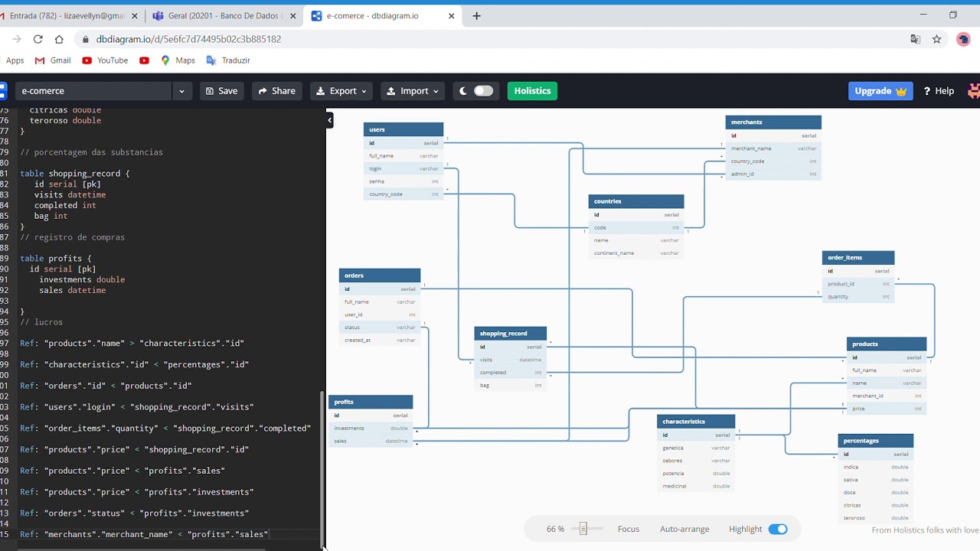
Task: Click the country_code field in users table
Action: click(403, 194)
